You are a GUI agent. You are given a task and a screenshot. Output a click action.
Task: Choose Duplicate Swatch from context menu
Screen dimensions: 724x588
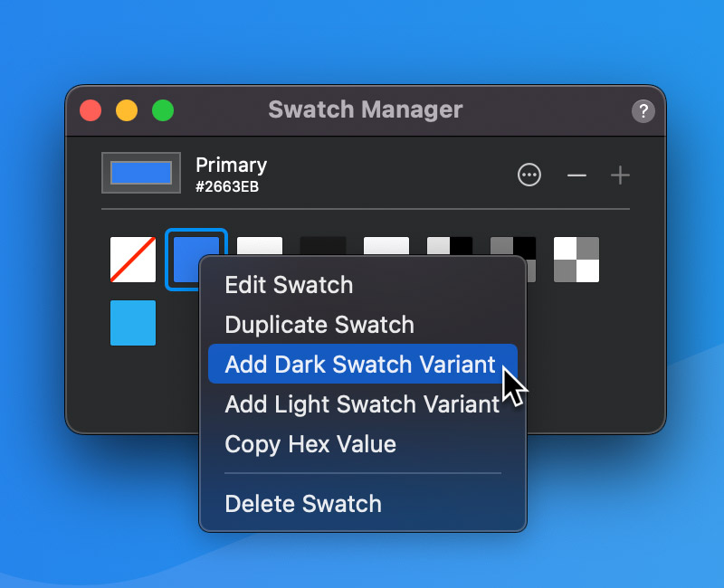[319, 325]
